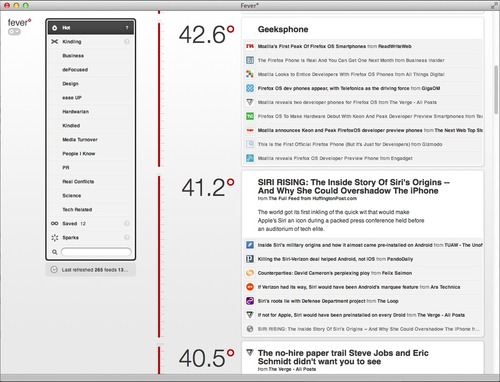
Task: Click the PandoDaily favicon
Action: click(x=250, y=259)
